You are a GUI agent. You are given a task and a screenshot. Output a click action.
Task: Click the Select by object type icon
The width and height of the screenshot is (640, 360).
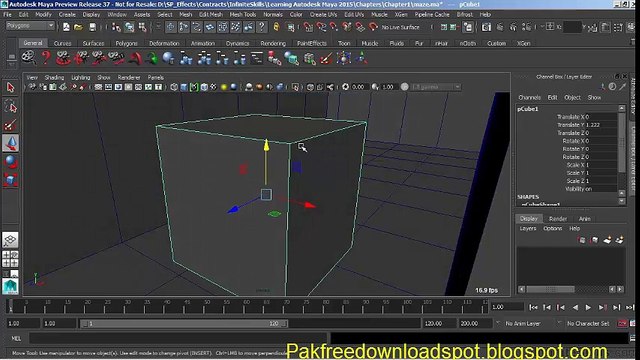click(x=129, y=27)
